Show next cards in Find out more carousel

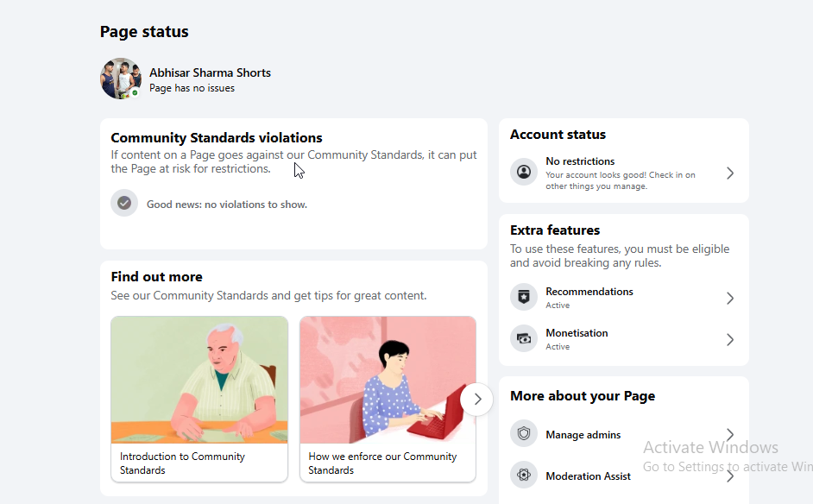477,400
